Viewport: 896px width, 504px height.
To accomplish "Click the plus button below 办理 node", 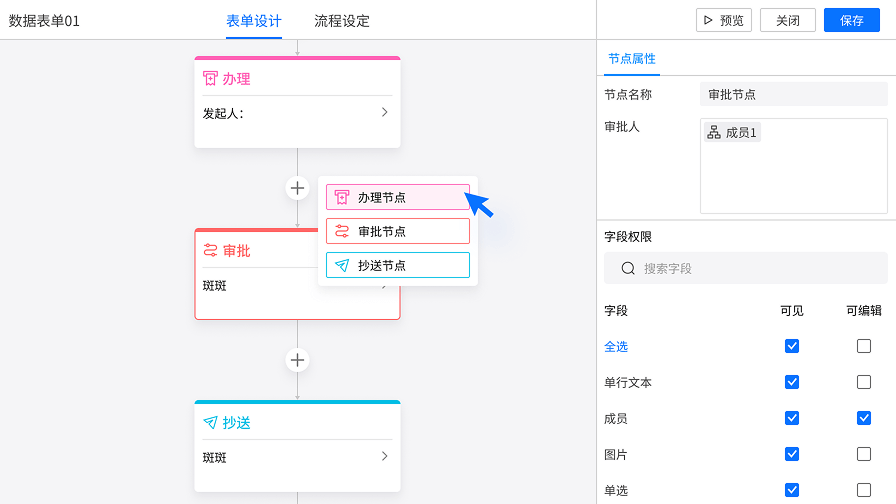I will coord(297,188).
